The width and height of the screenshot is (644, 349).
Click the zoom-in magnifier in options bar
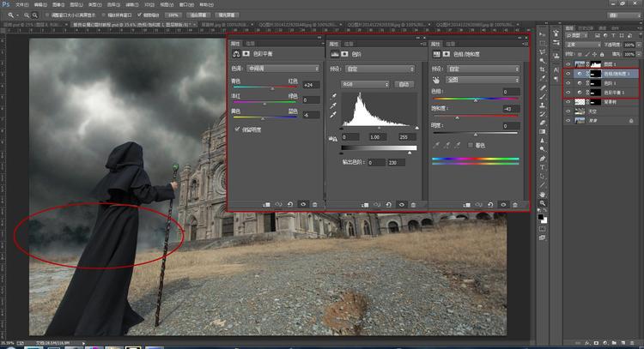point(27,15)
